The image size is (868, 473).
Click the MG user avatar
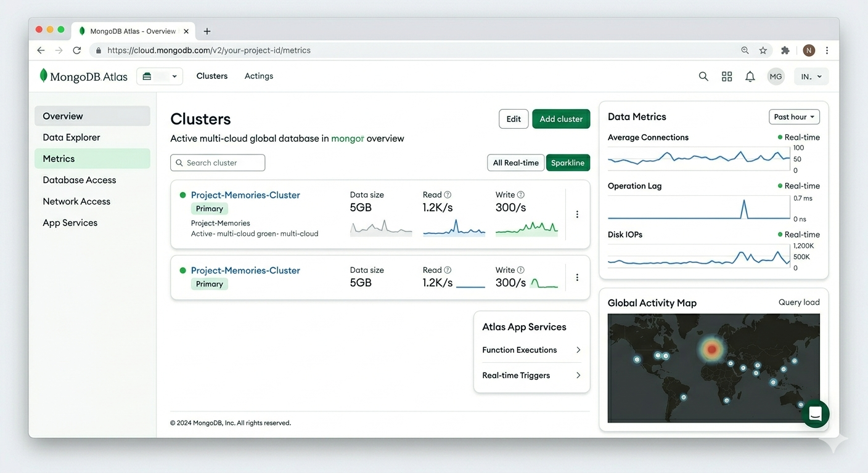click(776, 76)
